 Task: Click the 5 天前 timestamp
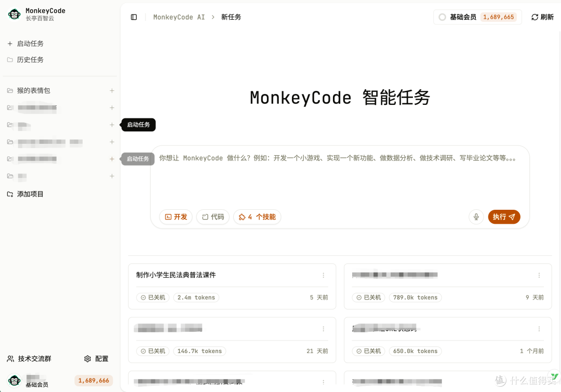319,298
